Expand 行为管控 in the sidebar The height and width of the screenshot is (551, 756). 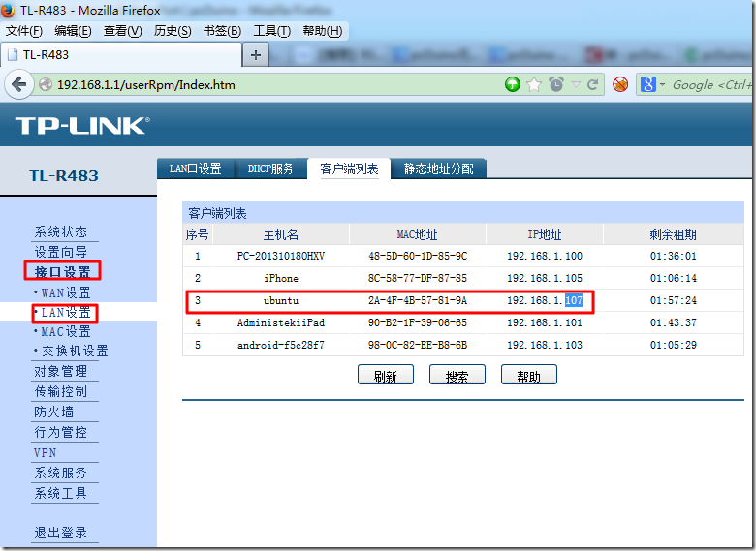point(61,432)
